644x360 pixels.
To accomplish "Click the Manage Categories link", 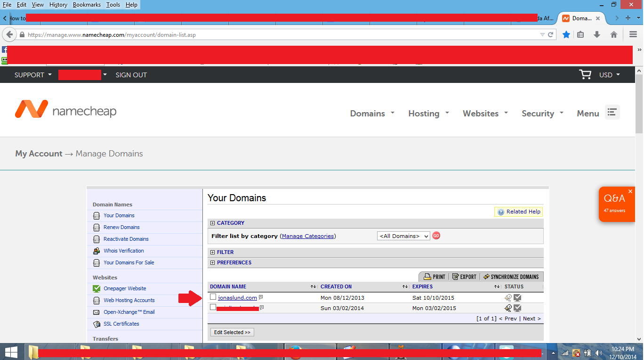I will (308, 236).
